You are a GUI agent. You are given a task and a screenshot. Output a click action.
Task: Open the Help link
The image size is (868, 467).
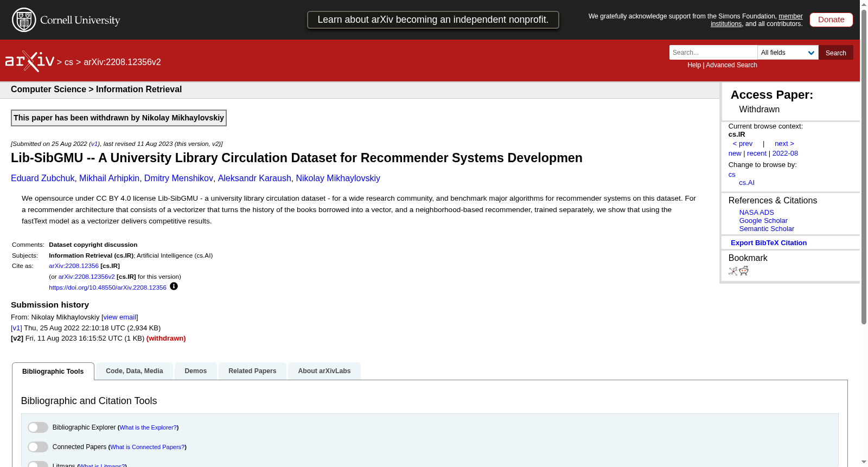694,65
